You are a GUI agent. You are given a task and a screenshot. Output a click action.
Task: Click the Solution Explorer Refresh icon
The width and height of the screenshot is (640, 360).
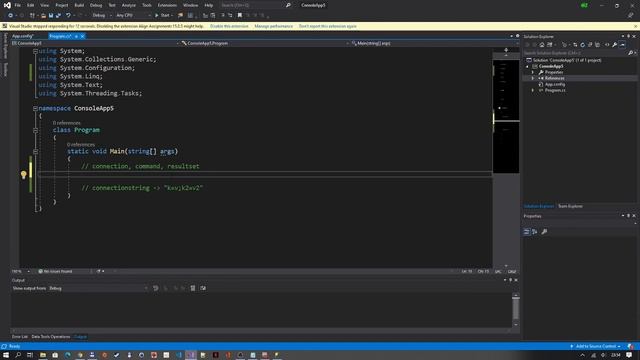(582, 44)
